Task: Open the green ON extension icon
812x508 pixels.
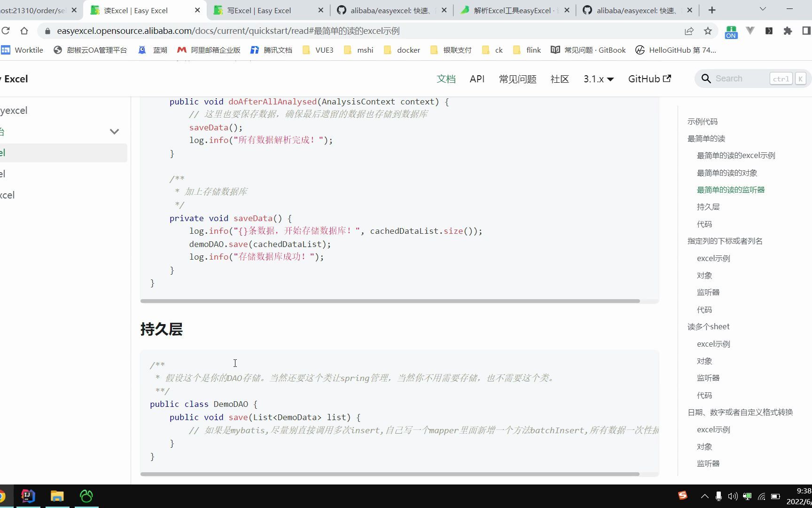Action: pos(730,32)
